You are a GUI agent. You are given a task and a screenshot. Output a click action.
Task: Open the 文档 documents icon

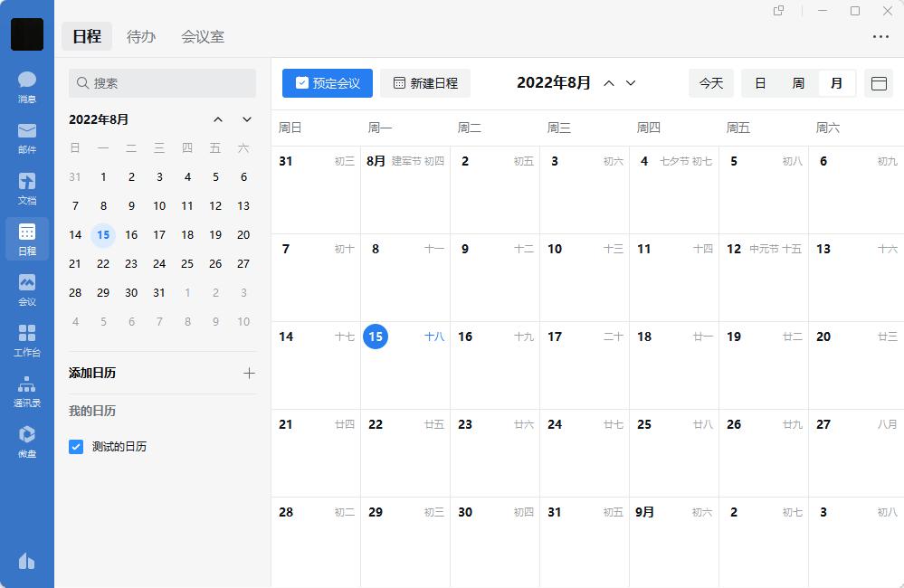point(27,188)
